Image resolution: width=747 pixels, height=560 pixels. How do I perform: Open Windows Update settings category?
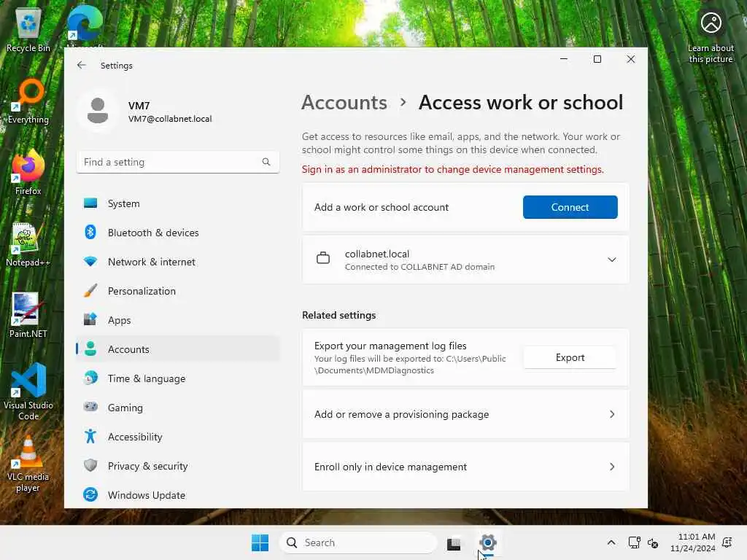coord(178,495)
